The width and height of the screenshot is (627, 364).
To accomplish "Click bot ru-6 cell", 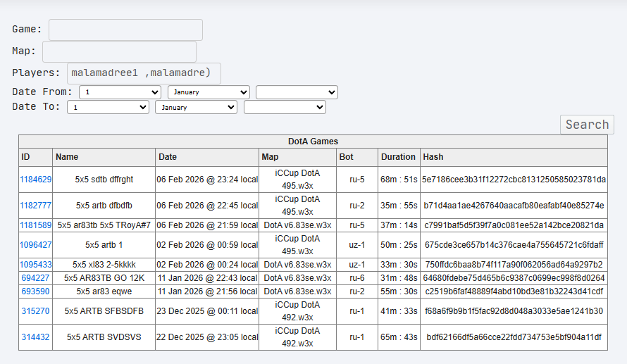I will click(357, 278).
